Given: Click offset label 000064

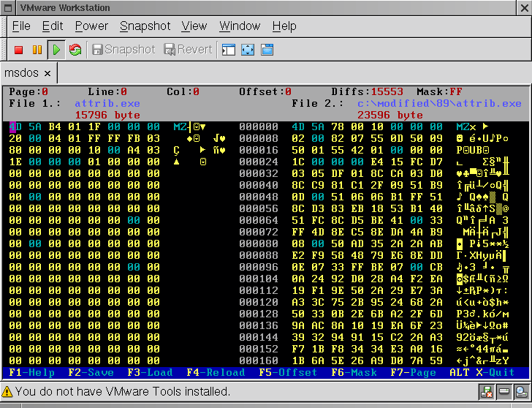Looking at the screenshot, I should (259, 220).
